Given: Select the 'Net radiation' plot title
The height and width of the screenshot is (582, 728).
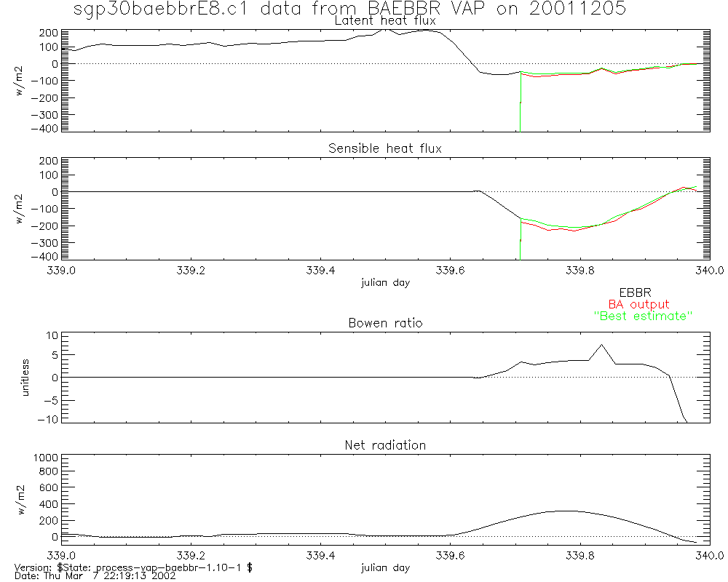Looking at the screenshot, I should pyautogui.click(x=385, y=445).
